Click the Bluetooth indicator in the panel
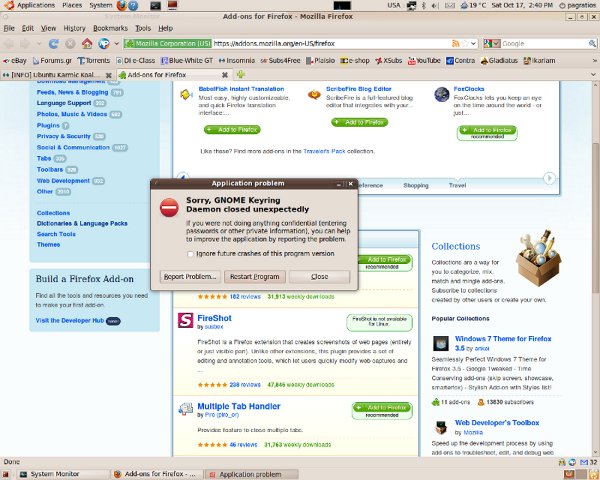600x480 pixels. click(x=424, y=5)
